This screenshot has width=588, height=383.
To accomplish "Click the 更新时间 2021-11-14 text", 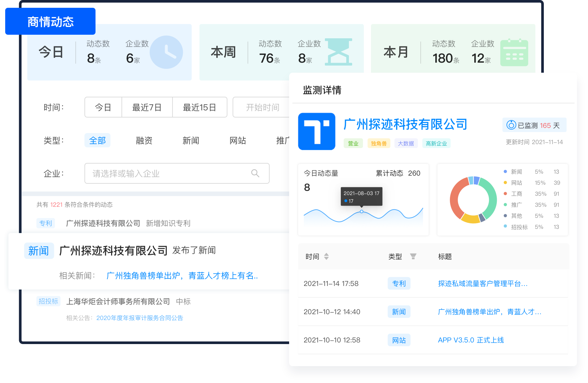I will pyautogui.click(x=534, y=142).
